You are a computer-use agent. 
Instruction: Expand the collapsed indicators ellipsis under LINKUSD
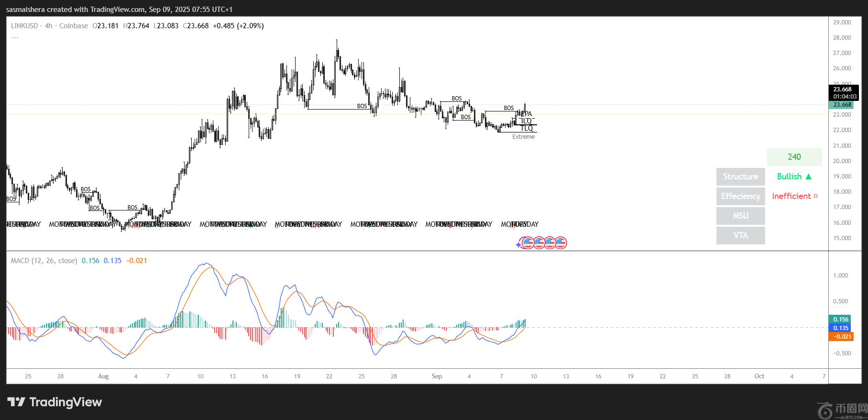click(15, 37)
